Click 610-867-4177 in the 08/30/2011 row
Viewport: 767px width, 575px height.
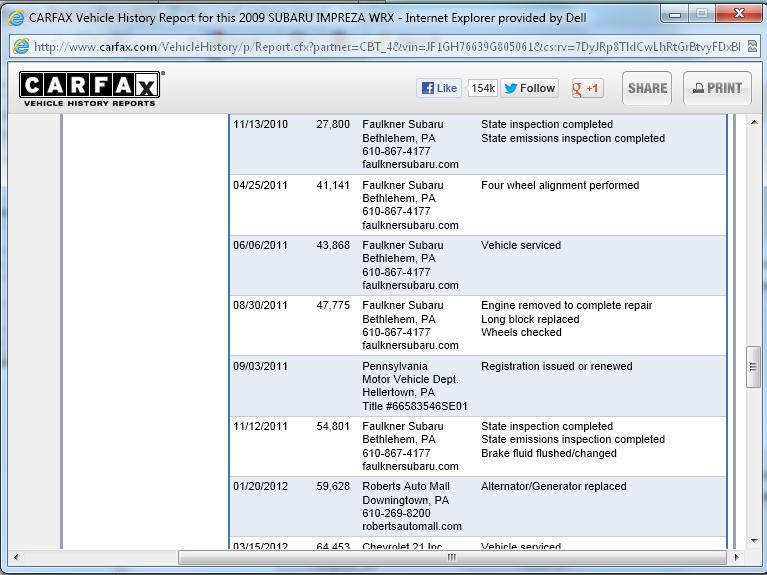tap(396, 332)
